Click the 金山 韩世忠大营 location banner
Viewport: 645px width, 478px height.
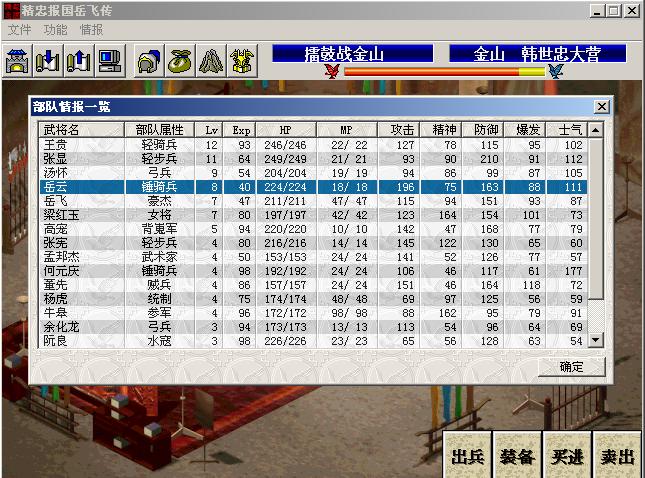click(x=538, y=54)
